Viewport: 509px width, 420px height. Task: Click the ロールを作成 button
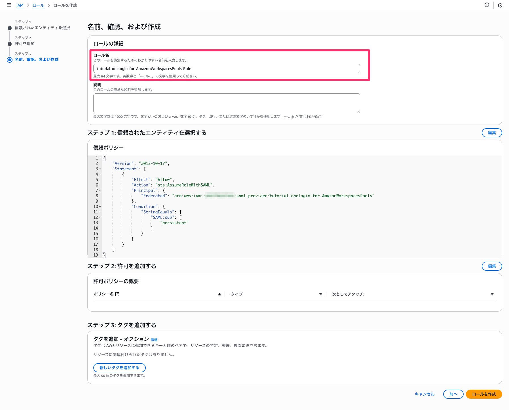484,394
